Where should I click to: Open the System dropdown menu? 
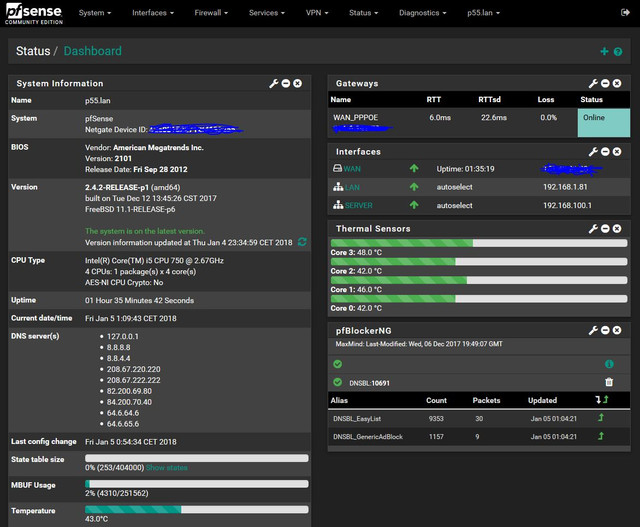coord(95,13)
